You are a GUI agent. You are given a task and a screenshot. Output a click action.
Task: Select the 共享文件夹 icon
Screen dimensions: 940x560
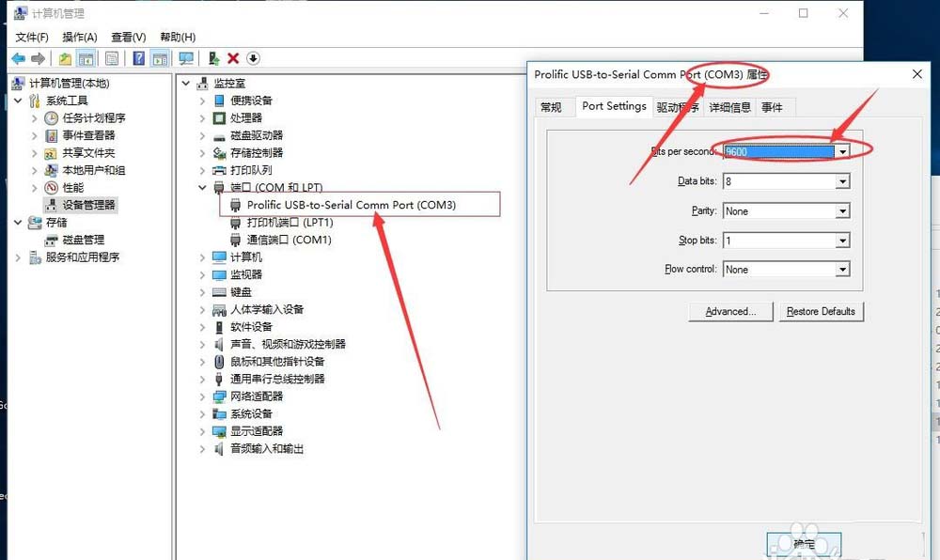52,153
